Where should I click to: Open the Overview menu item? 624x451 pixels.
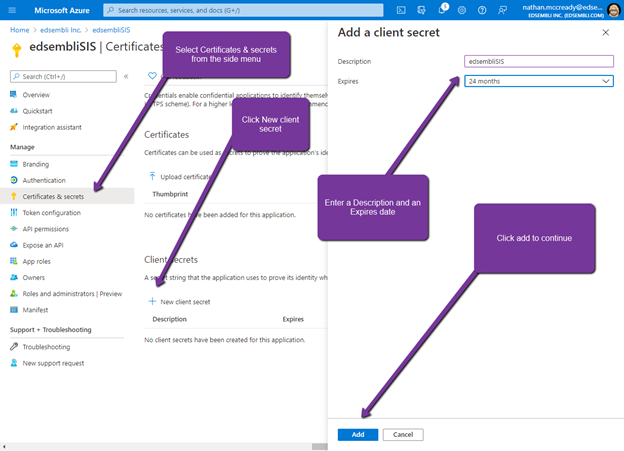click(36, 95)
